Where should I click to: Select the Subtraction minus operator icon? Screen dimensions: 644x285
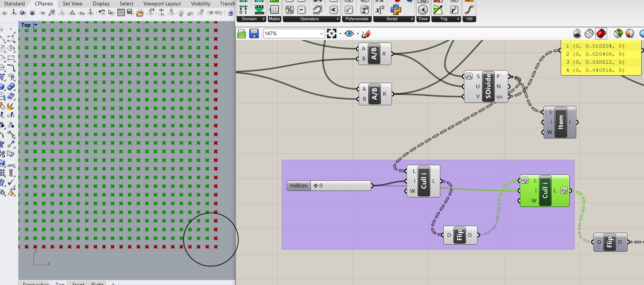coord(301,10)
